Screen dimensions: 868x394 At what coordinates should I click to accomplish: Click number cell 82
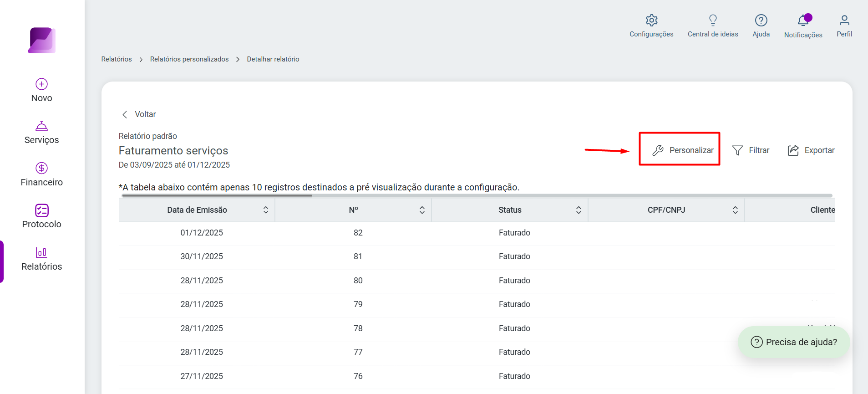coord(358,233)
